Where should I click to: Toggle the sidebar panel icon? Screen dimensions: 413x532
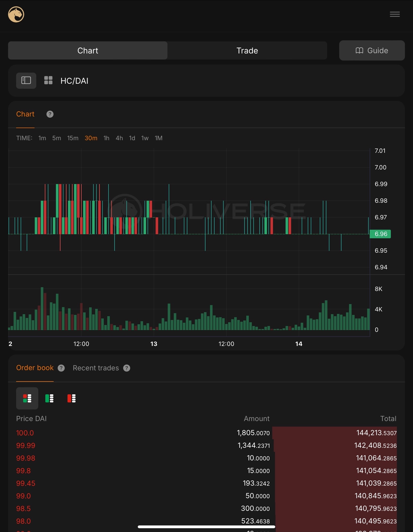pyautogui.click(x=26, y=81)
